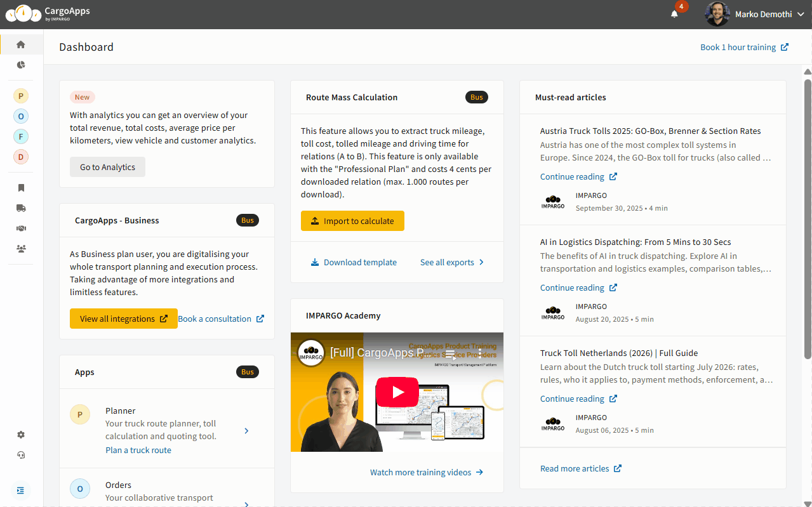The image size is (812, 507).
Task: Click download icon beside Download template
Action: point(315,262)
